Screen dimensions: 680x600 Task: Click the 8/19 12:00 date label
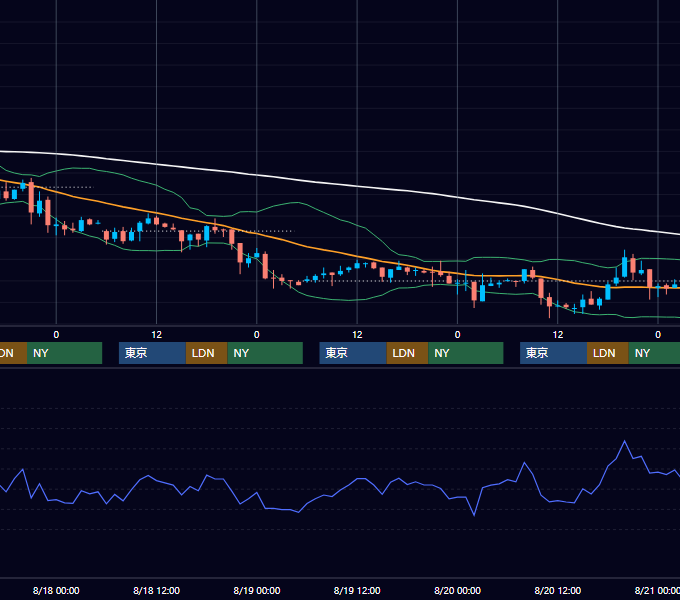coord(357,590)
